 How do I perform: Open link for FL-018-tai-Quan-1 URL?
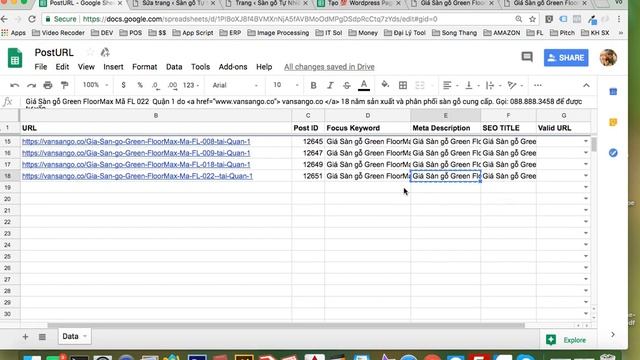[136, 164]
